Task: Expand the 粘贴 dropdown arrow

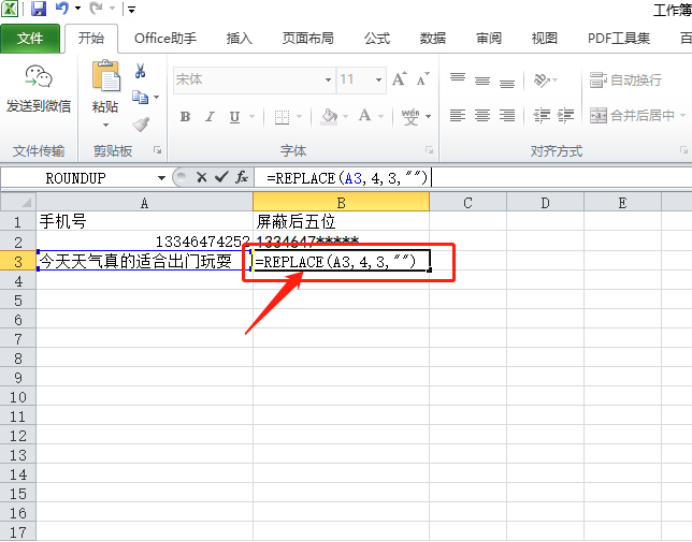Action: (x=105, y=125)
